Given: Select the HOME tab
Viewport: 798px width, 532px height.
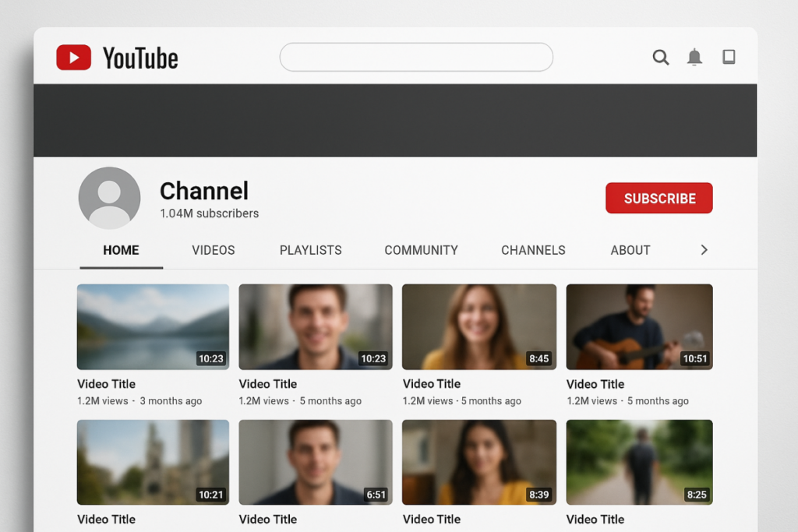Looking at the screenshot, I should click(121, 250).
